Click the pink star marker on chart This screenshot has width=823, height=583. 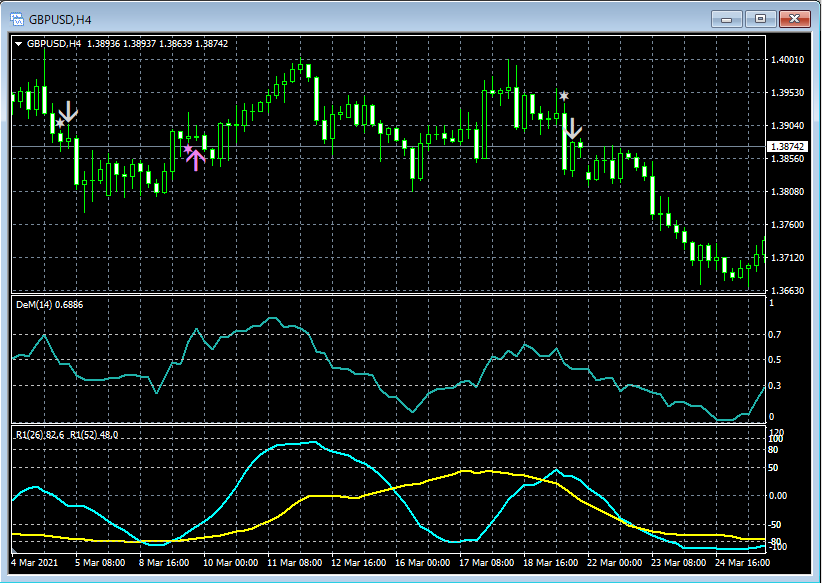tap(187, 149)
